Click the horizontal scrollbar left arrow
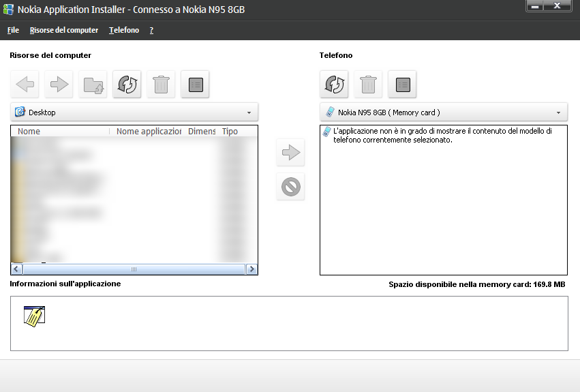580x392 pixels. 16,269
